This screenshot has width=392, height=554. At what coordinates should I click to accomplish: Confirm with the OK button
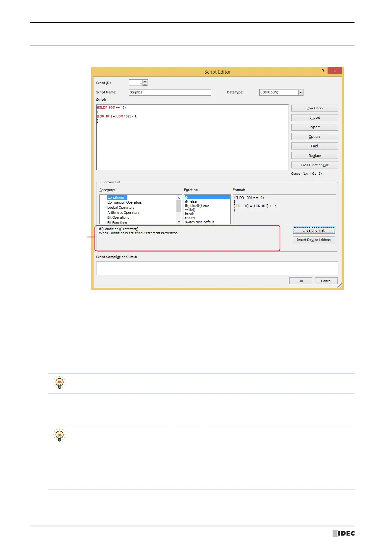(x=301, y=281)
